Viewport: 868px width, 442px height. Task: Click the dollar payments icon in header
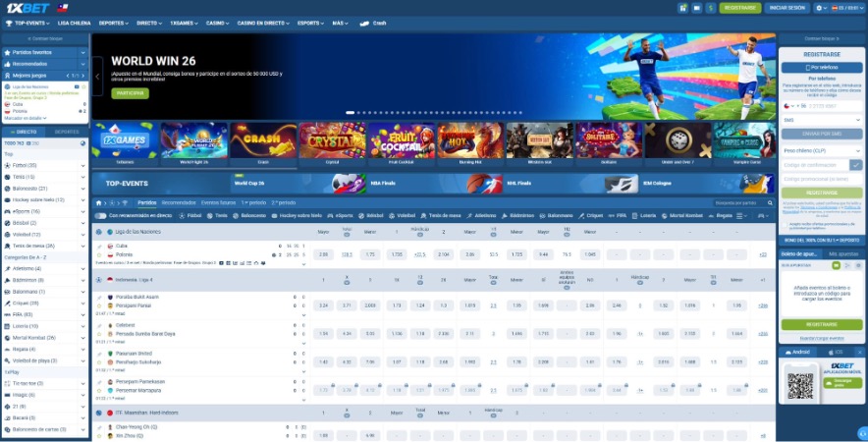point(711,8)
